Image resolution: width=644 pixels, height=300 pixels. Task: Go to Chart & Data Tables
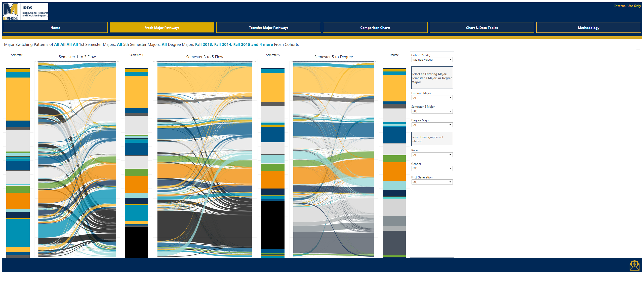(482, 28)
